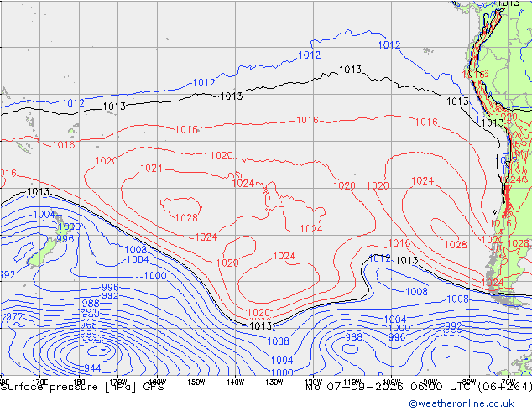Viewport: 532px width, 411px height.
Task: Click the 1028 label off the Chilean coast
Action: click(456, 244)
